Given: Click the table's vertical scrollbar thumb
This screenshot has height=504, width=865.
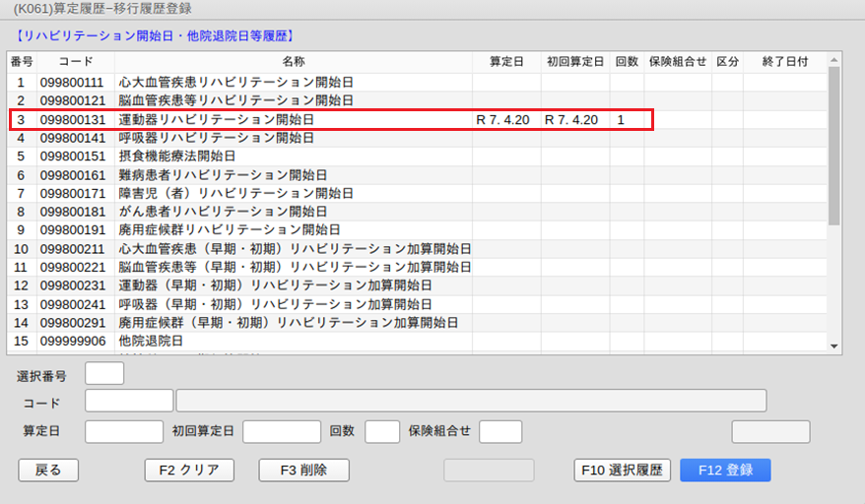Looking at the screenshot, I should coord(833,148).
